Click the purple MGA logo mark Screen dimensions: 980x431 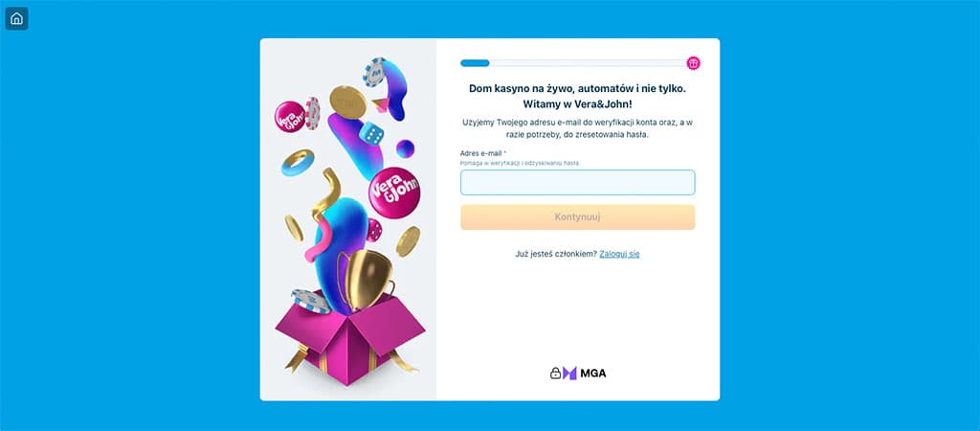(569, 374)
